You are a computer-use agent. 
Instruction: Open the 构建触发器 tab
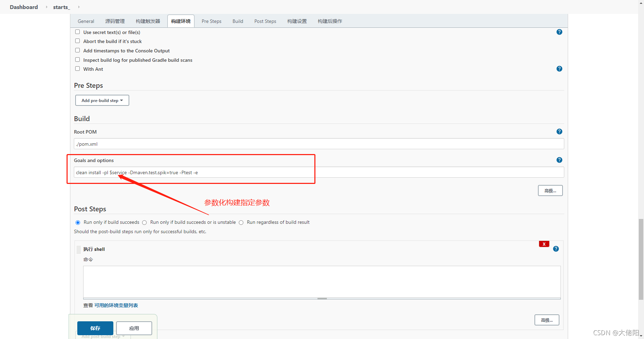148,21
